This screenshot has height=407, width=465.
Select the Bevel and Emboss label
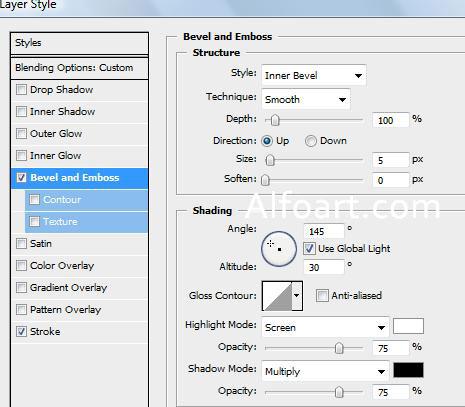point(75,178)
